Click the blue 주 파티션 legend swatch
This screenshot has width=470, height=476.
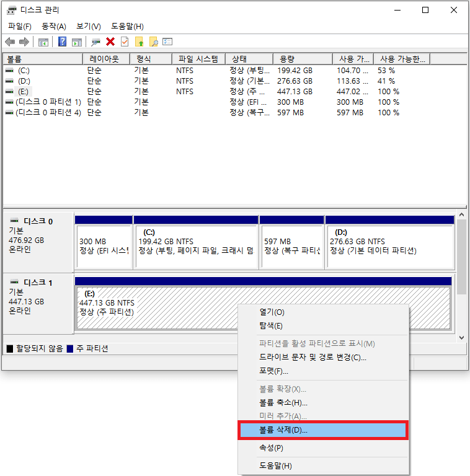(70, 348)
